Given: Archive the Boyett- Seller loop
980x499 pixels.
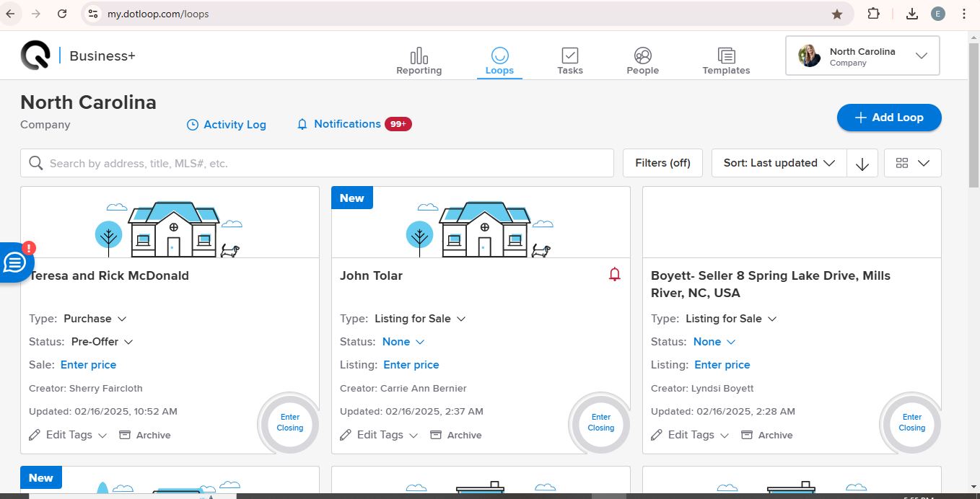Looking at the screenshot, I should pos(767,435).
